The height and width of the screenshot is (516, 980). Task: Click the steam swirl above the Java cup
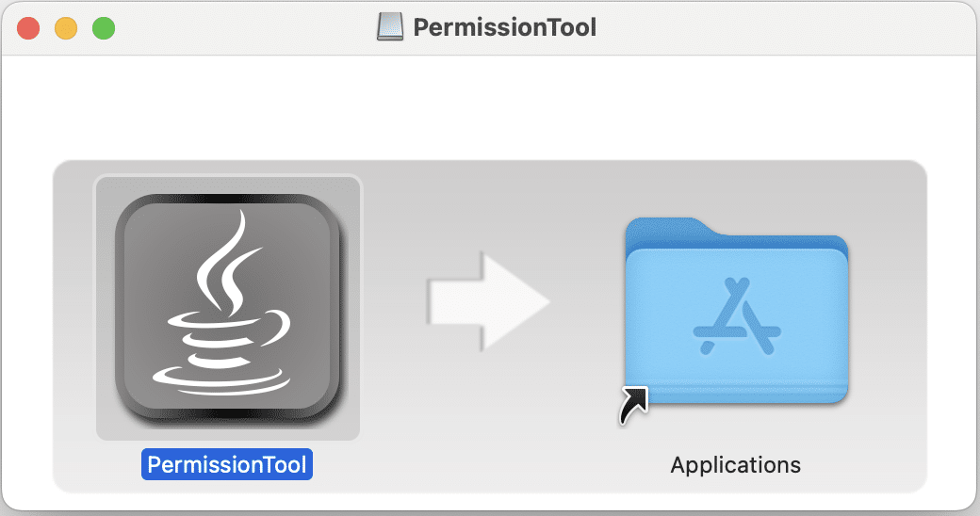(x=224, y=262)
